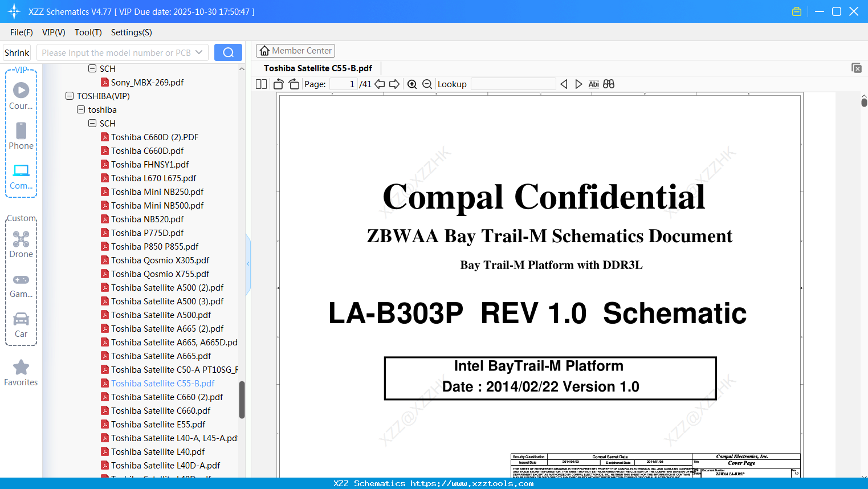Rotate the page clockwise

click(x=294, y=84)
